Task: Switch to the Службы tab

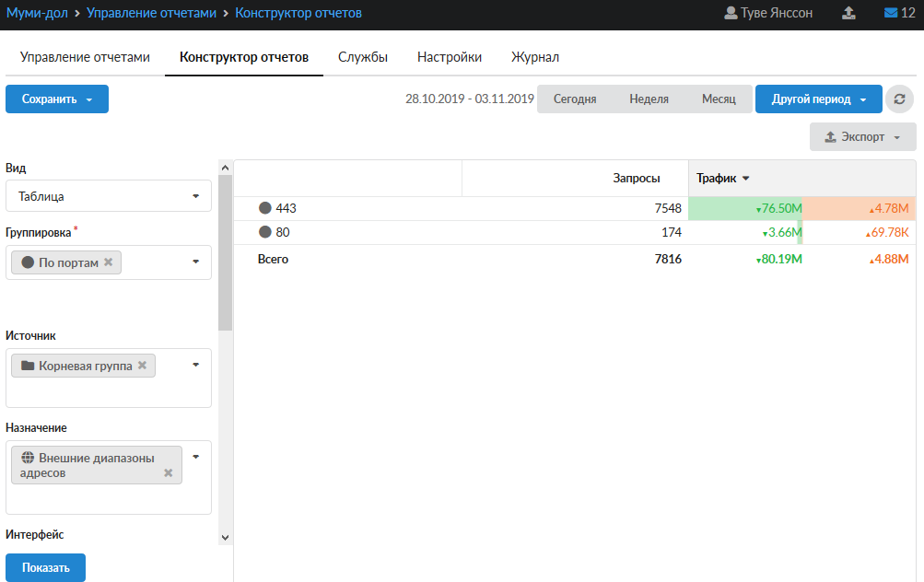Action: coord(363,57)
